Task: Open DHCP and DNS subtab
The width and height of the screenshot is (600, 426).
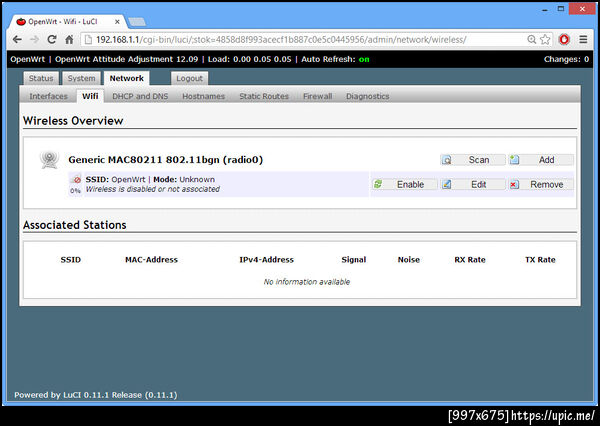Action: coord(140,96)
